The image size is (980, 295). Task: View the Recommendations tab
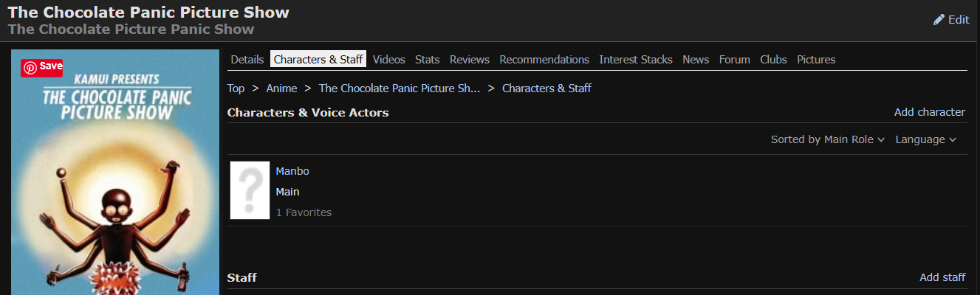(544, 60)
